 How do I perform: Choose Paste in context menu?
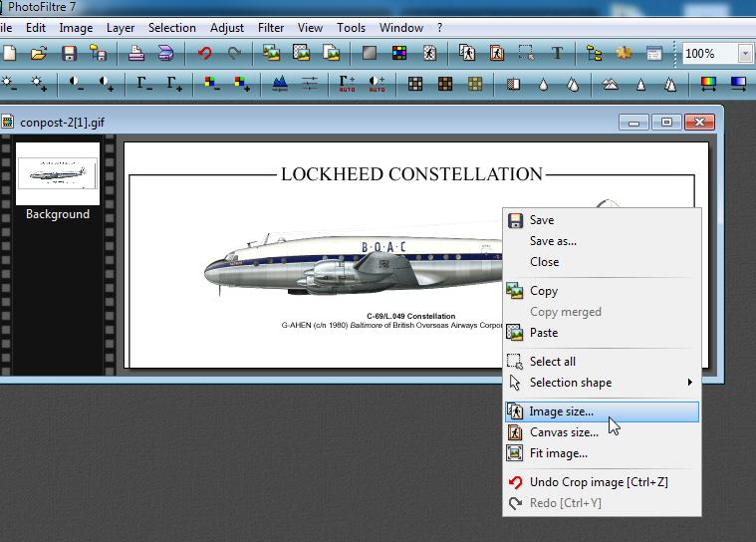click(x=602, y=333)
